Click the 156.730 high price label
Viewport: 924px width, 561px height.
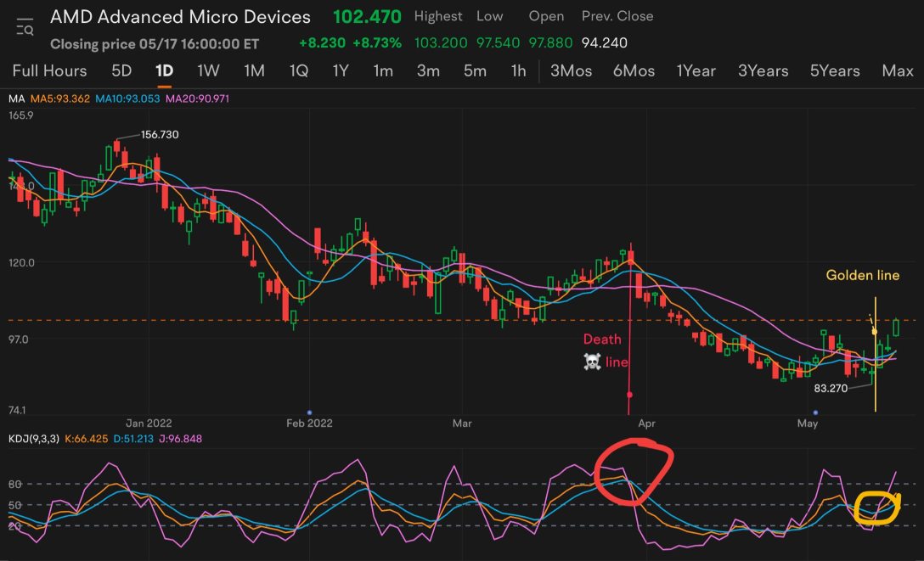coord(160,135)
